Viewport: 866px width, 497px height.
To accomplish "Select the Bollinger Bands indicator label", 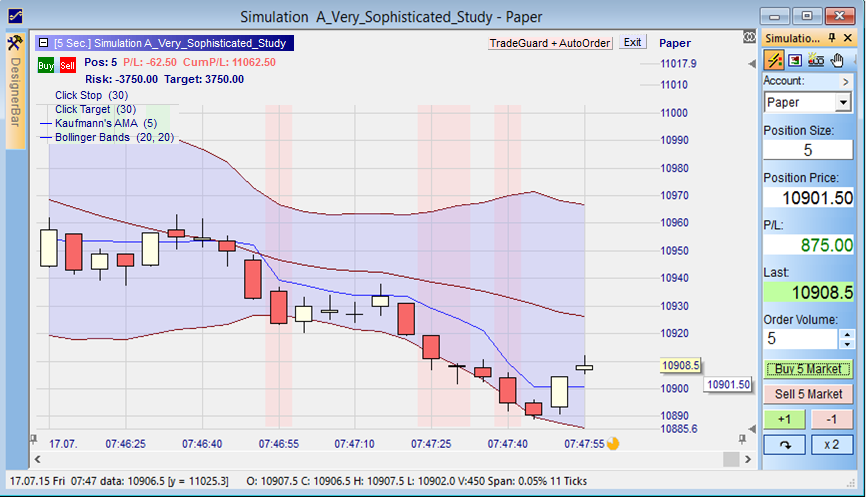I will pos(114,138).
